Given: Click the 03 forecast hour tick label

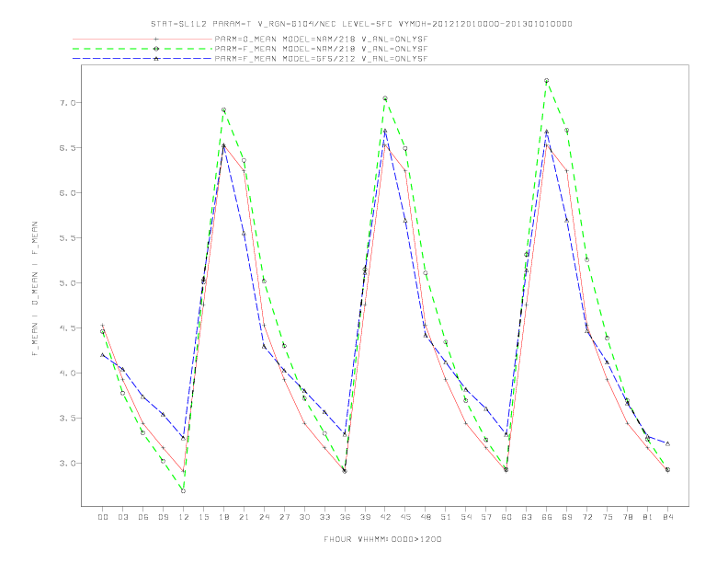Looking at the screenshot, I should (x=122, y=517).
